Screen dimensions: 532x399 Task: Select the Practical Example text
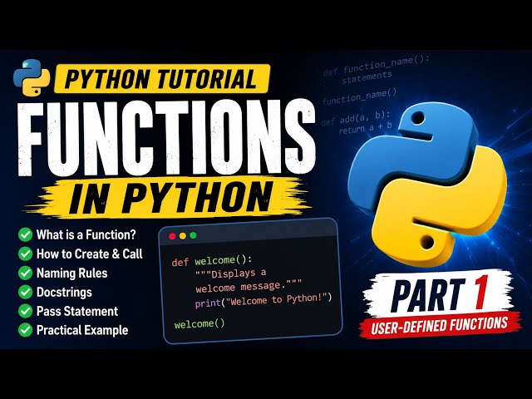pos(82,330)
